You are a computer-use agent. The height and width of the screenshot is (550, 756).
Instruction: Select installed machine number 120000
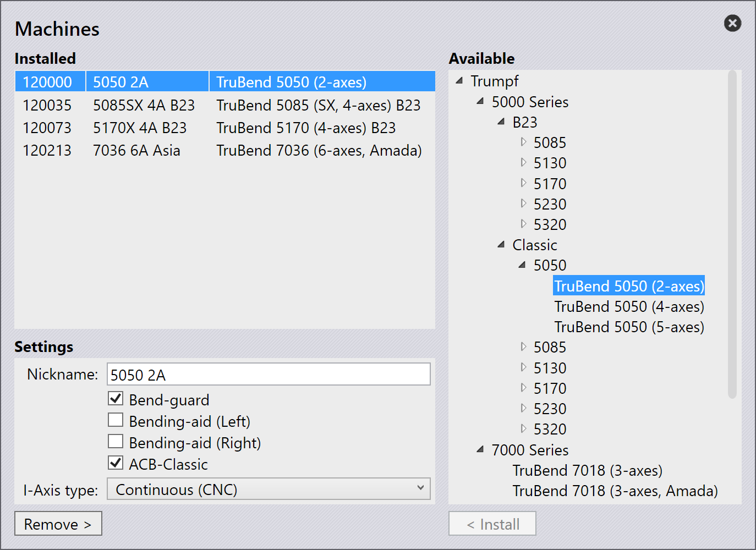click(47, 82)
